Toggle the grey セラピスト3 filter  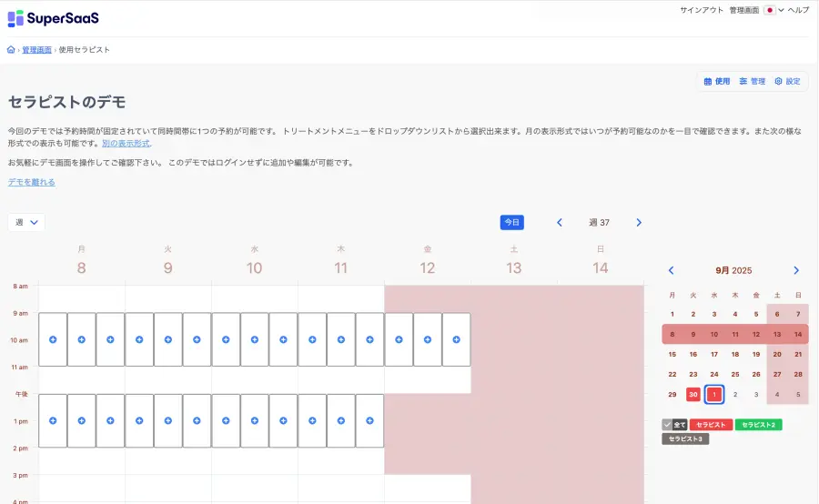point(685,439)
